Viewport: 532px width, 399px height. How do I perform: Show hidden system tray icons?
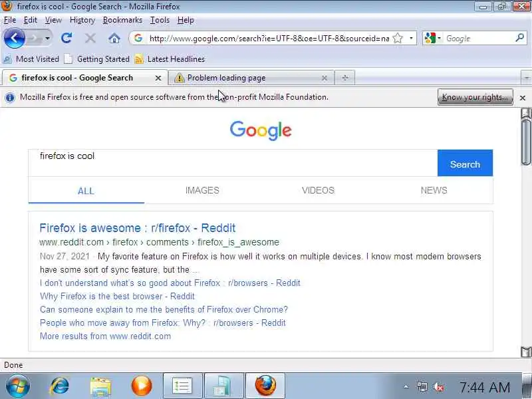click(406, 387)
